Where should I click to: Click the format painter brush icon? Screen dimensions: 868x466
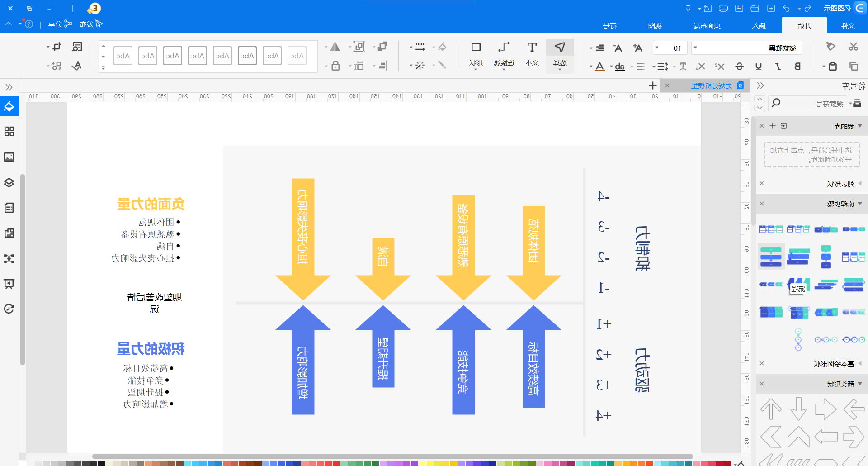pyautogui.click(x=830, y=47)
